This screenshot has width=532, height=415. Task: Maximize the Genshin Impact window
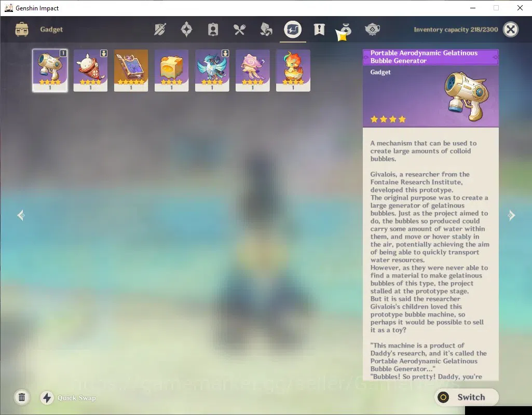(x=496, y=8)
